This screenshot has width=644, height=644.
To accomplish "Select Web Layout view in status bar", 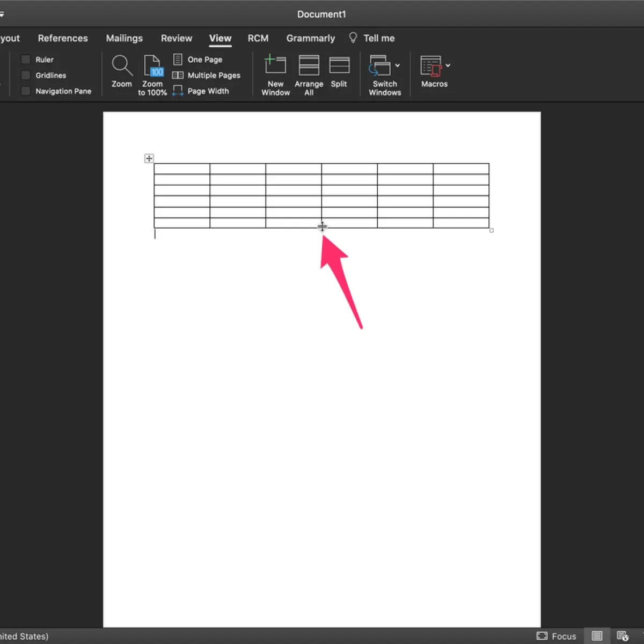I will [x=623, y=636].
